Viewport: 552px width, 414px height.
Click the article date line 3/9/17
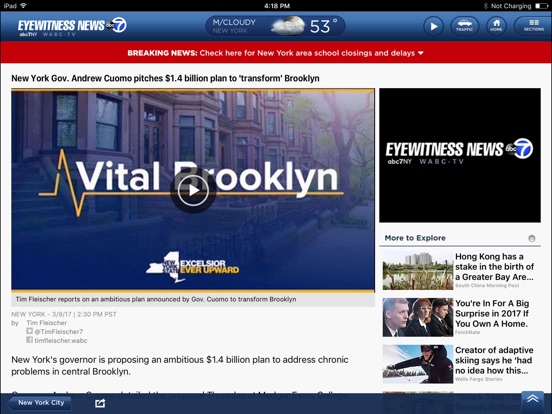[64, 314]
